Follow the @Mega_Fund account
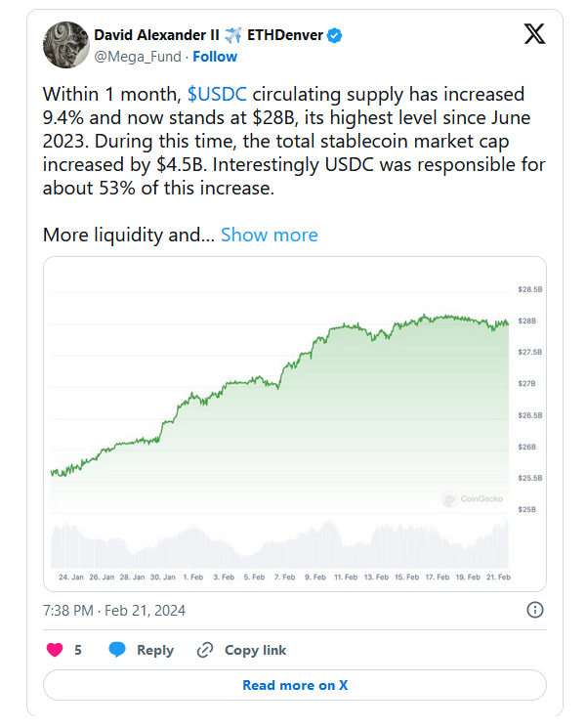This screenshot has height=728, width=586. (x=215, y=57)
